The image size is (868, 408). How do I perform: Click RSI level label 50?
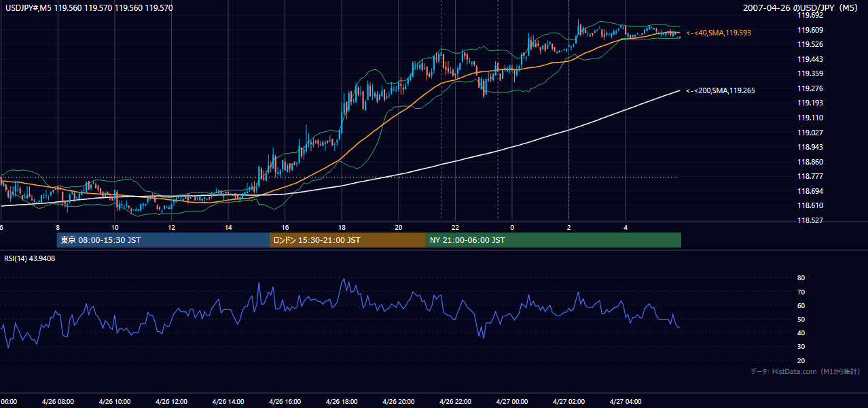point(801,319)
